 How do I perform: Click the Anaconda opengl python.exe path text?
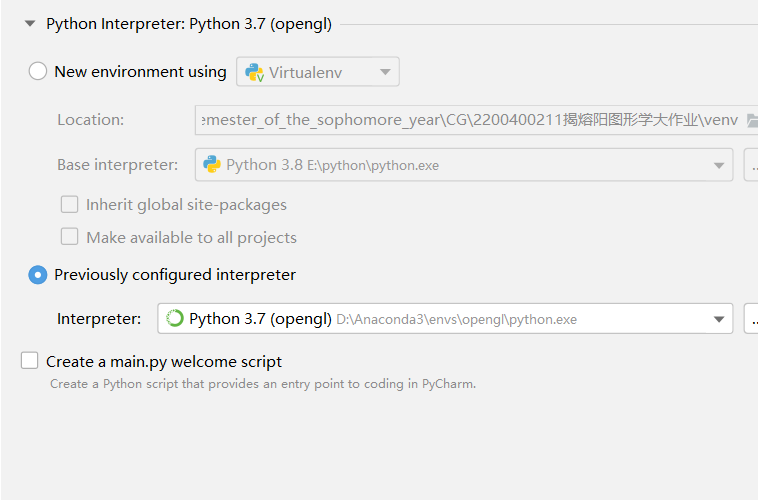[456, 320]
